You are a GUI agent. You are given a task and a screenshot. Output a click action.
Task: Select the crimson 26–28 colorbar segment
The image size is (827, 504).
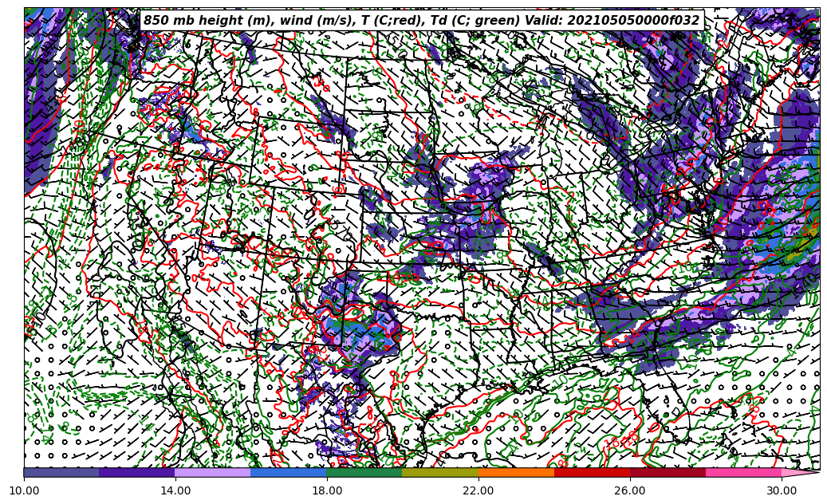point(668,472)
